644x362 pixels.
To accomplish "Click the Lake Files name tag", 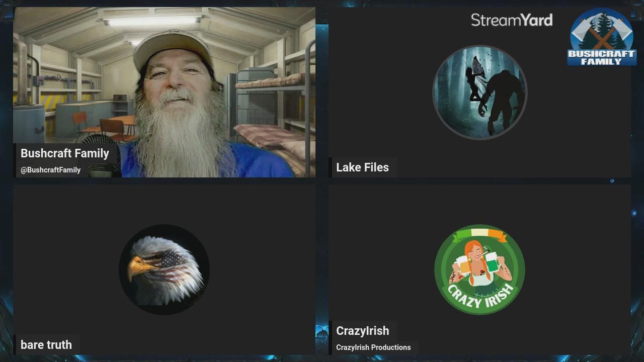I will (x=362, y=167).
